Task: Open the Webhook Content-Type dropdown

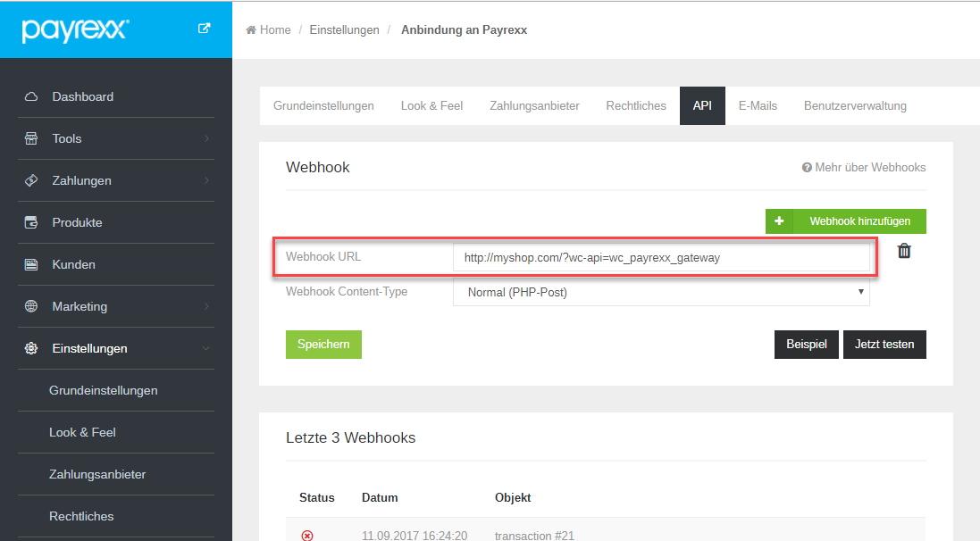Action: click(660, 292)
